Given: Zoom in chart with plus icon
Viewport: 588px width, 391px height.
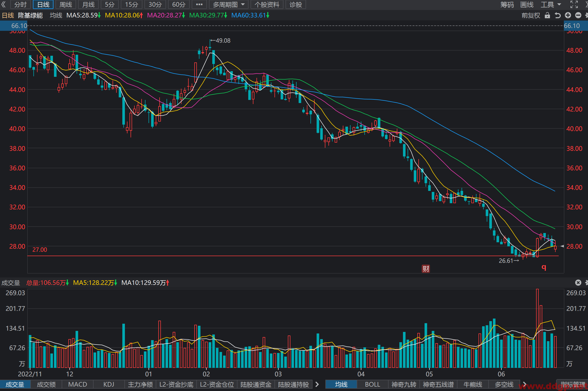Looking at the screenshot, I should pyautogui.click(x=568, y=15).
